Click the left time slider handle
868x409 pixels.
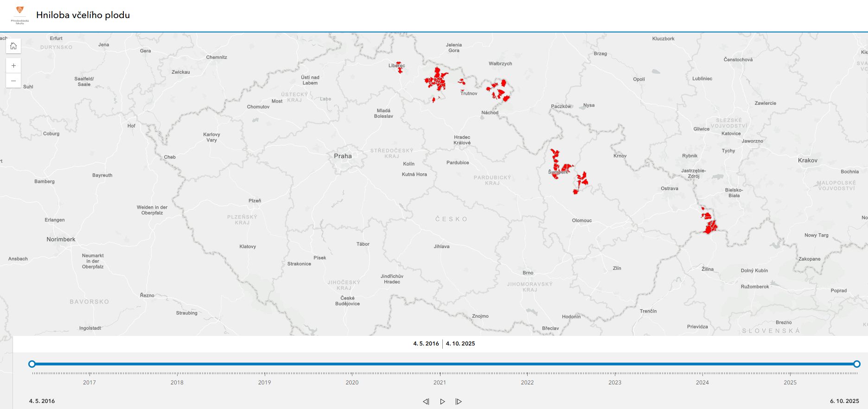(x=32, y=364)
